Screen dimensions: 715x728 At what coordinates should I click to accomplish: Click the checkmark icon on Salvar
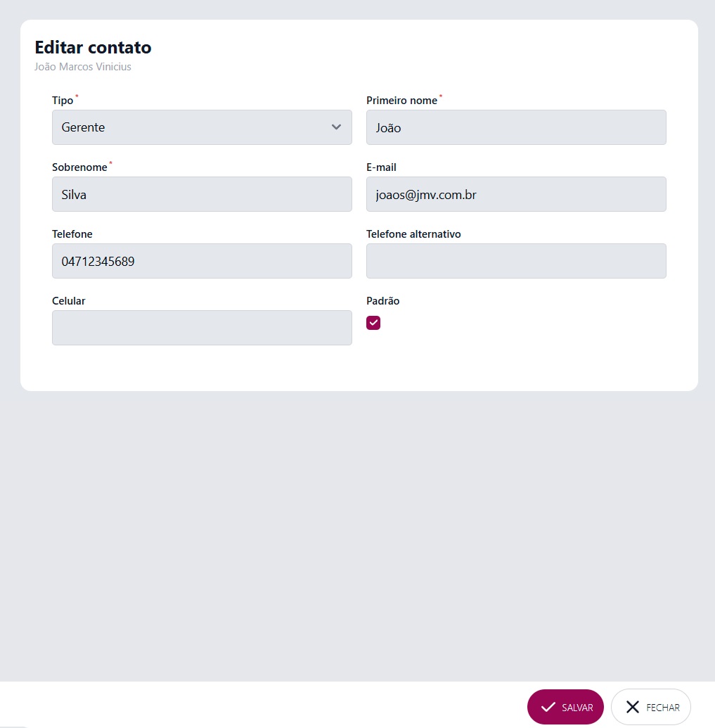tap(548, 707)
